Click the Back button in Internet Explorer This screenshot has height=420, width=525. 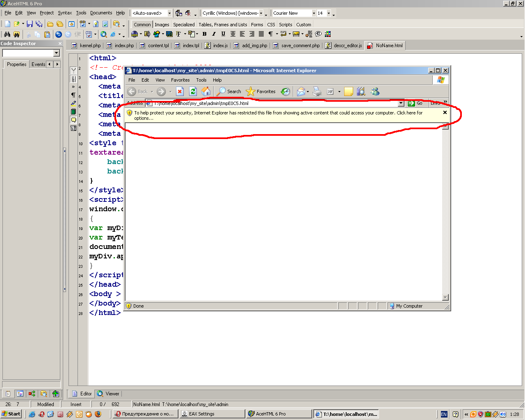[x=137, y=91]
